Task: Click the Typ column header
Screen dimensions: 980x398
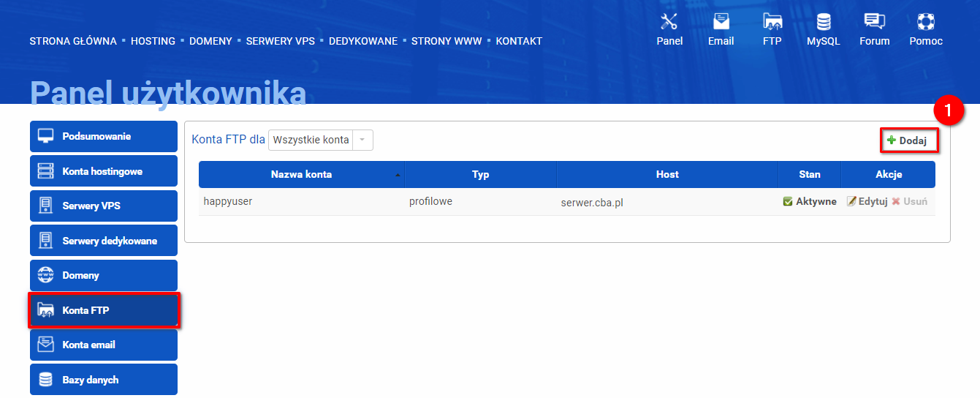Action: pyautogui.click(x=480, y=175)
